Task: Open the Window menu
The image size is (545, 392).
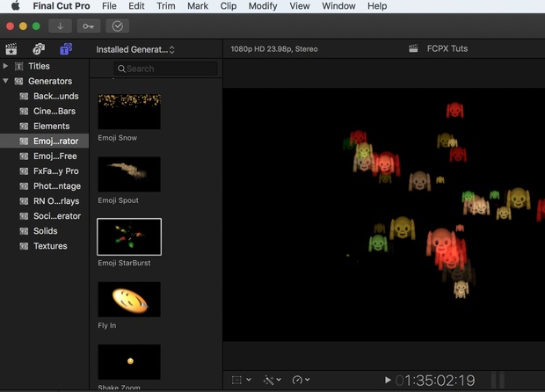Action: click(x=338, y=6)
